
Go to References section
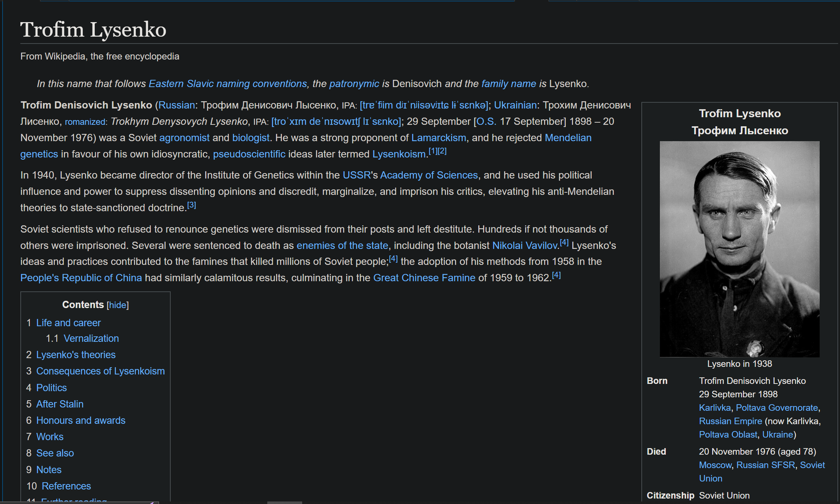66,486
